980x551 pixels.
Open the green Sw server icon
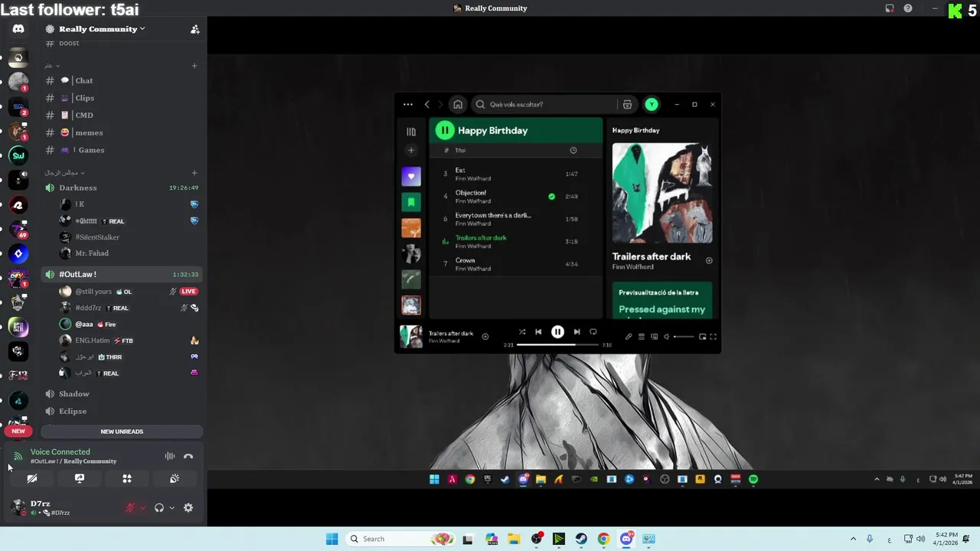pos(18,155)
